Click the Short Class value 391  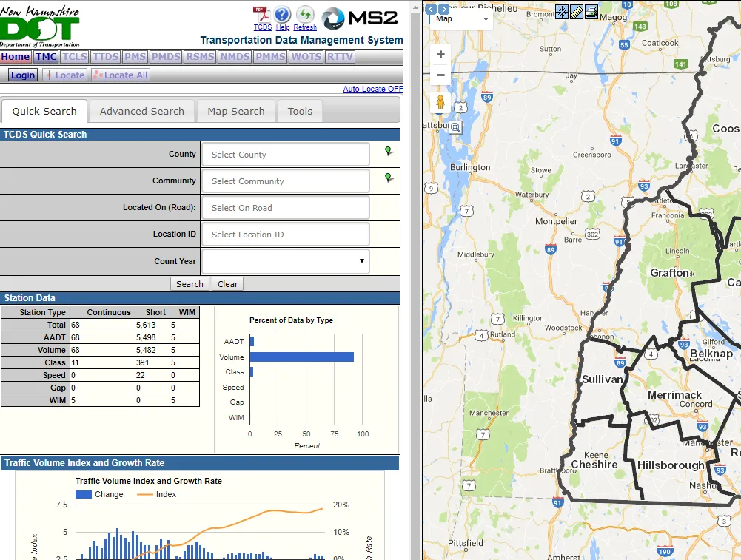pos(142,362)
